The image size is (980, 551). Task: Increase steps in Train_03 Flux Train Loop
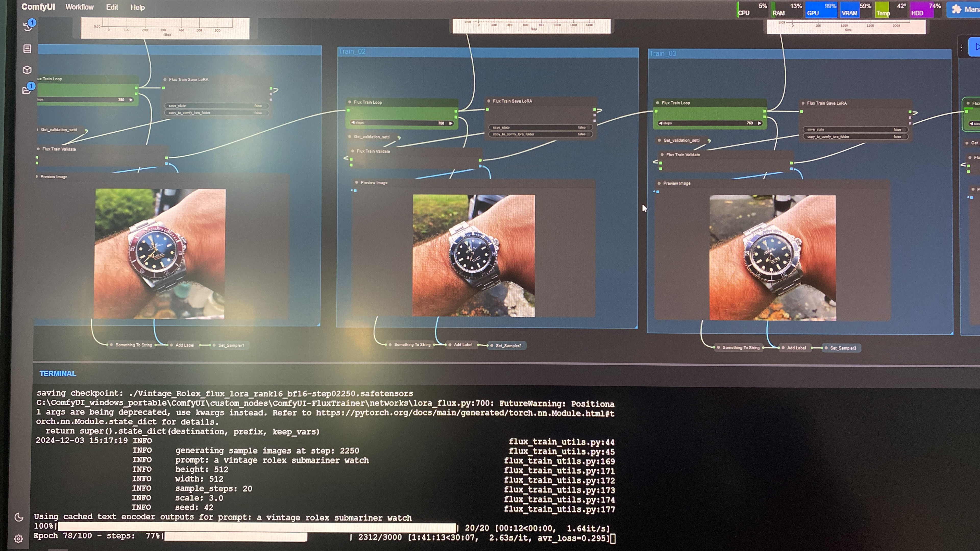759,123
